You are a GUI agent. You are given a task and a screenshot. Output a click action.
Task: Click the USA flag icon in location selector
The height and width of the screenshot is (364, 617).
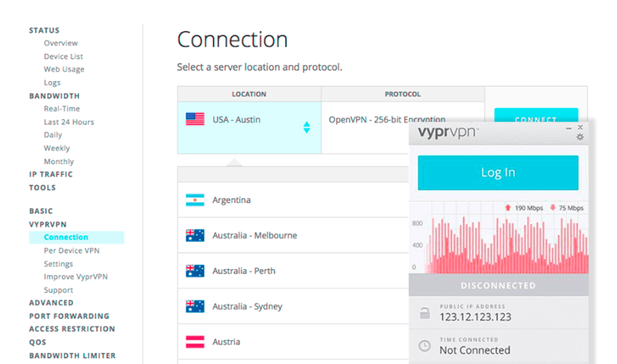coord(195,119)
